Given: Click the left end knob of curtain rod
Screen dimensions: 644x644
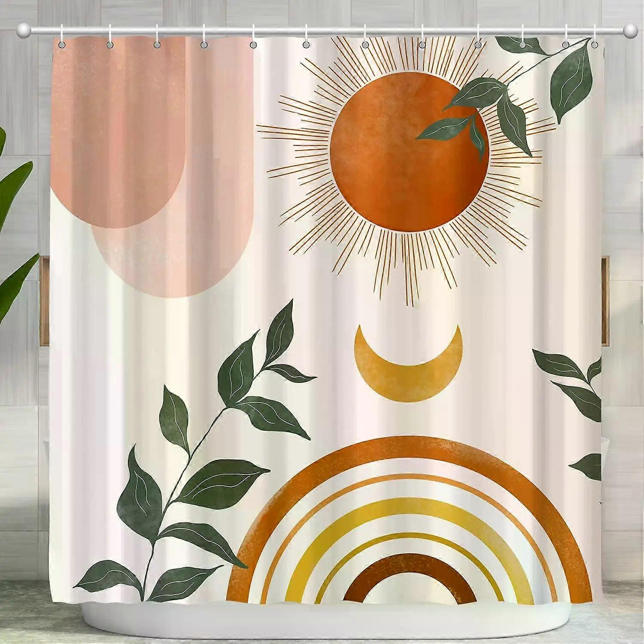Looking at the screenshot, I should pos(24,30).
